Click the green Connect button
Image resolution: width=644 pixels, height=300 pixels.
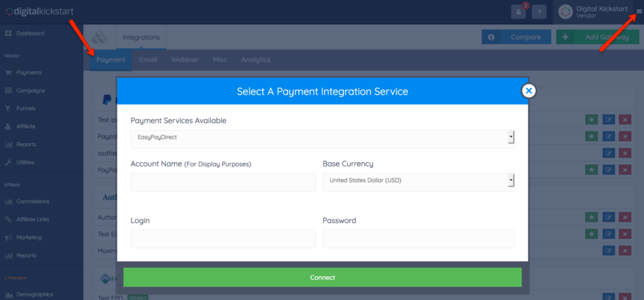coord(323,278)
